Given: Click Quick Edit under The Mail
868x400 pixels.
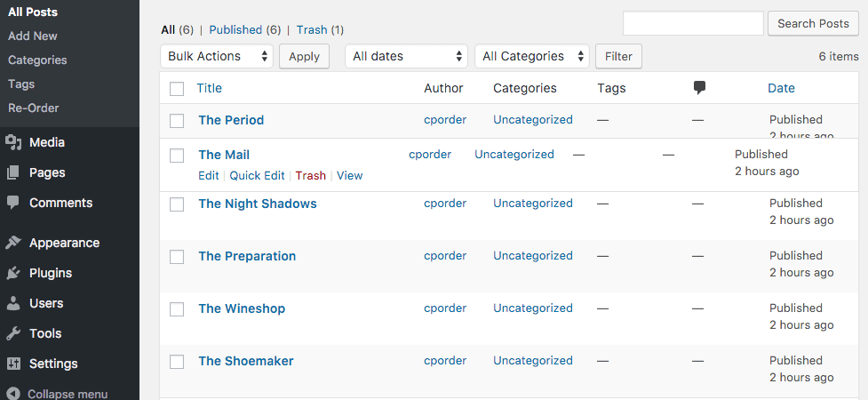Looking at the screenshot, I should click(x=257, y=176).
